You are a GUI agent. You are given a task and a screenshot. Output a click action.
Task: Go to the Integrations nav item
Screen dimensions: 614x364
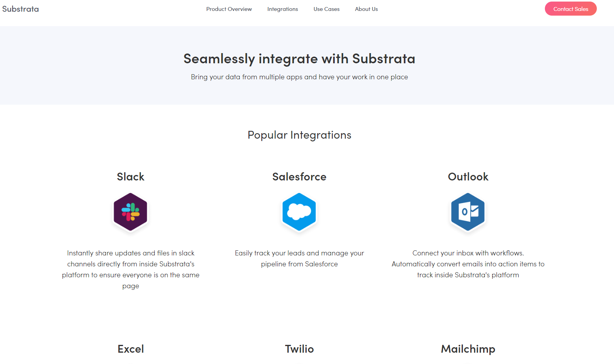point(282,9)
